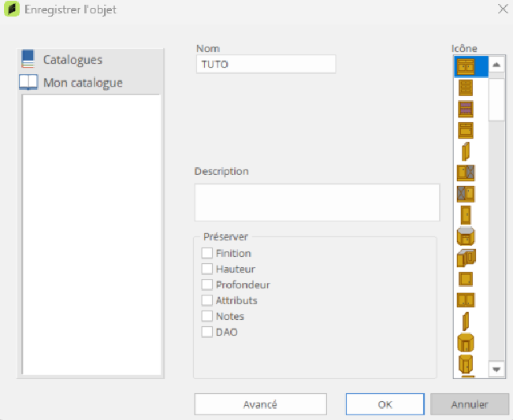Select the cabinet icon with cross-hatched glass doors
Screen dimensions: 513x420
tap(466, 172)
